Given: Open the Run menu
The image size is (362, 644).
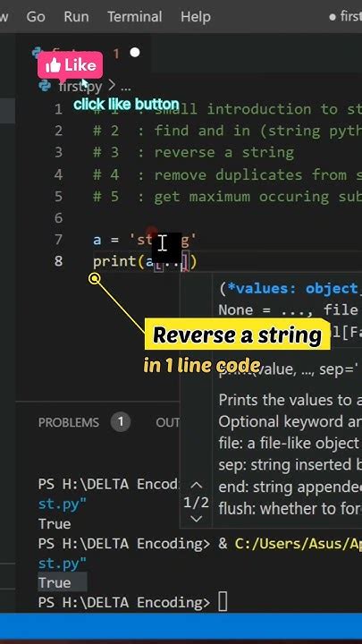Looking at the screenshot, I should point(76,17).
